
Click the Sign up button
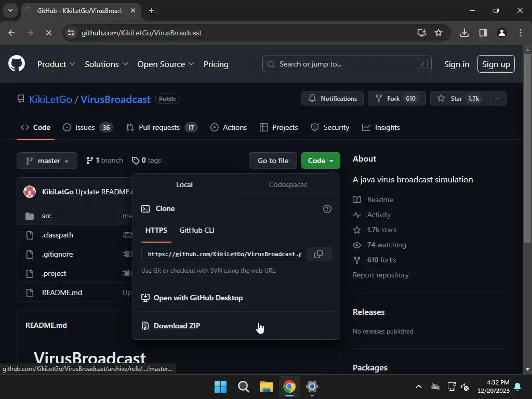pyautogui.click(x=496, y=64)
